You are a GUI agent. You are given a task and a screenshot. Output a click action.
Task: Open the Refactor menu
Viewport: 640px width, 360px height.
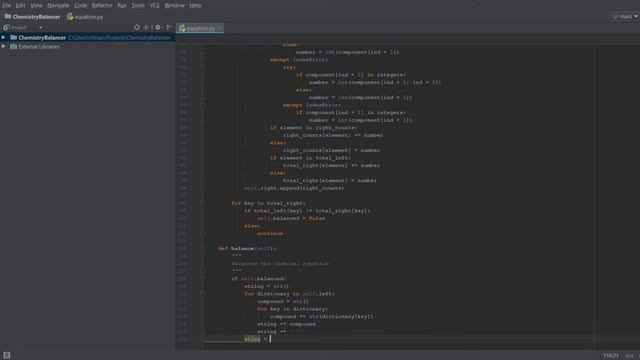click(x=102, y=5)
